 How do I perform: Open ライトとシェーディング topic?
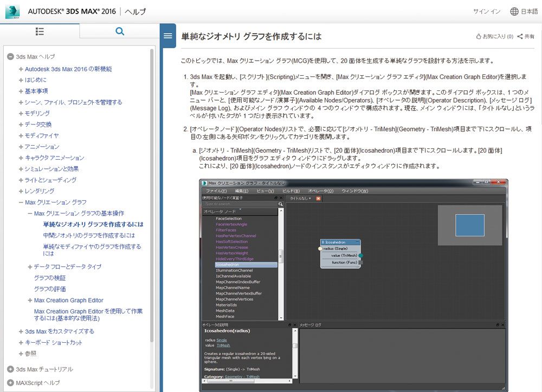(x=50, y=180)
